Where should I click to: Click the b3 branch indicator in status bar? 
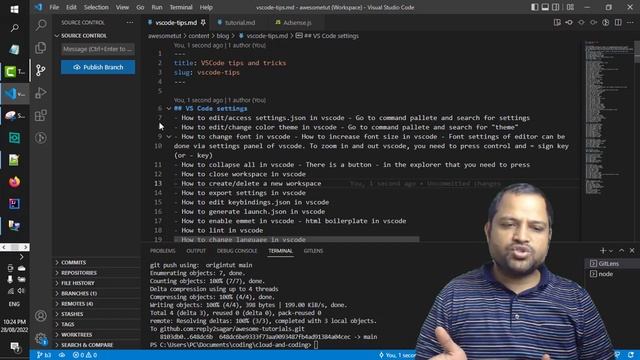(x=44, y=355)
